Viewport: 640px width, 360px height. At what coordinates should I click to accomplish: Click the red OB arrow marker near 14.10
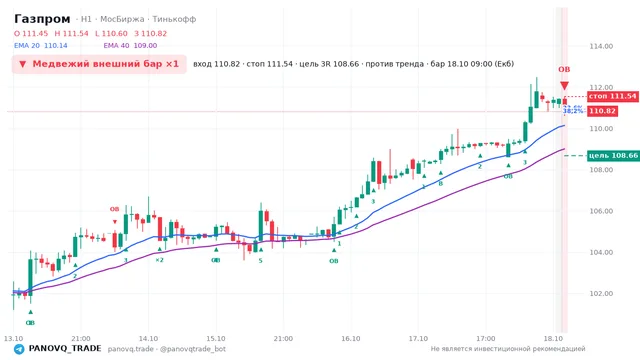tap(115, 222)
